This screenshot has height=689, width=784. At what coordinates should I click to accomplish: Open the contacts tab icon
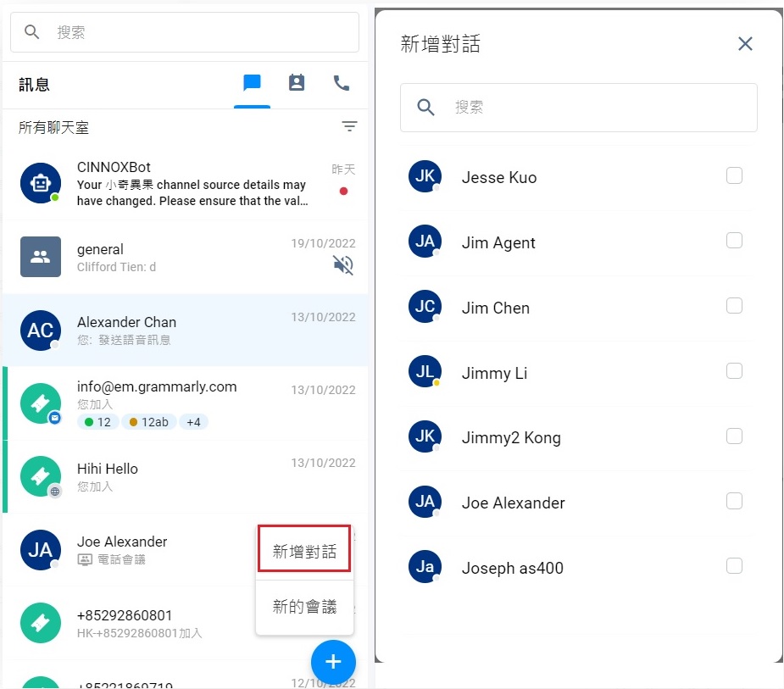point(297,82)
